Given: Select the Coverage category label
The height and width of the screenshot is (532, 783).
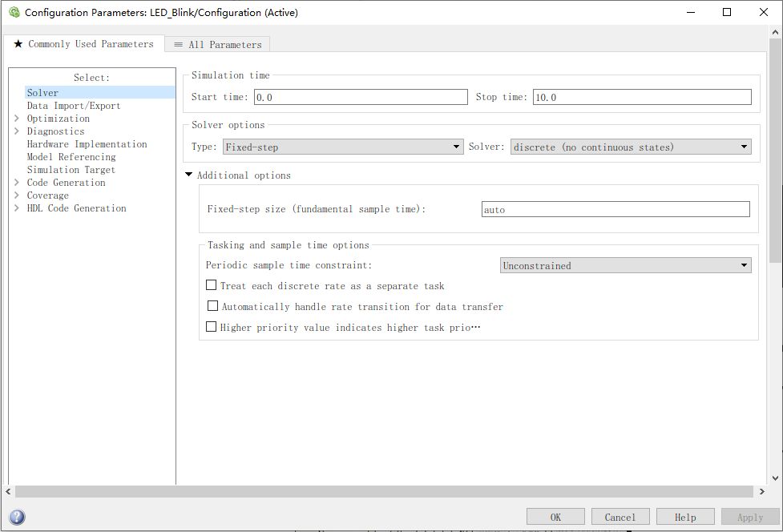Looking at the screenshot, I should click(x=48, y=195).
